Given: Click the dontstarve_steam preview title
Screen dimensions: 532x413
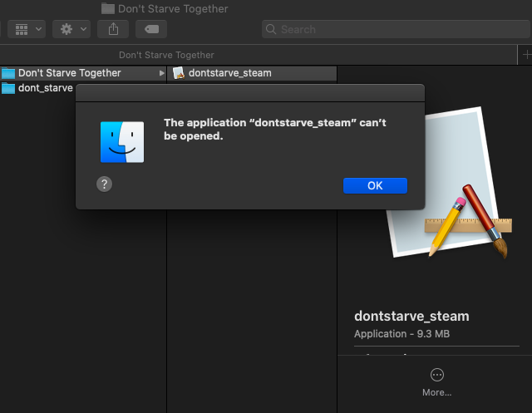Looking at the screenshot, I should 411,316.
